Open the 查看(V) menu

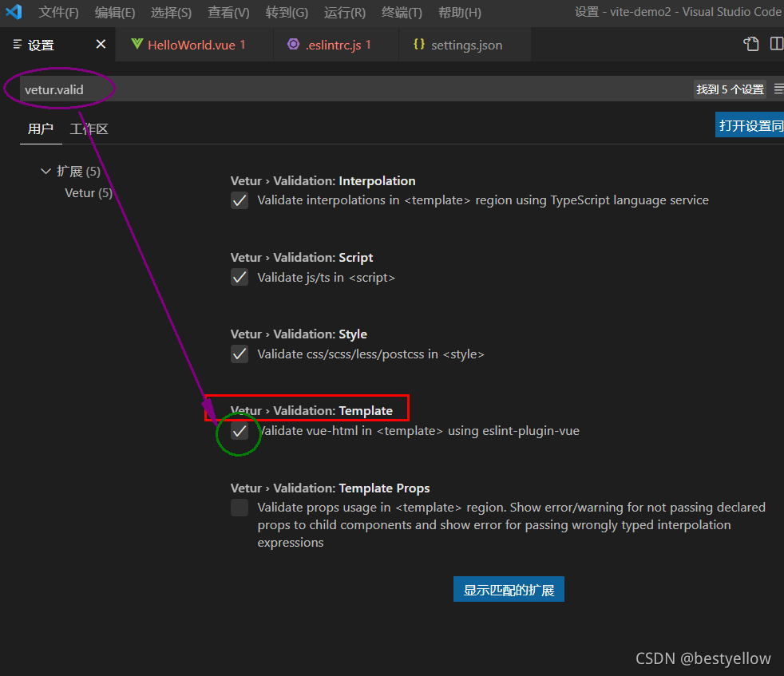(x=228, y=12)
